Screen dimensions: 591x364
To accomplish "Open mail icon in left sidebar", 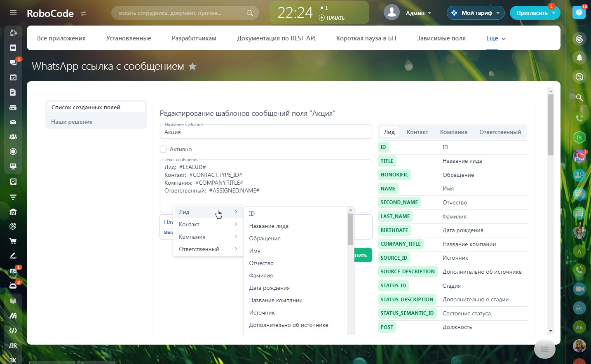I will point(13,122).
